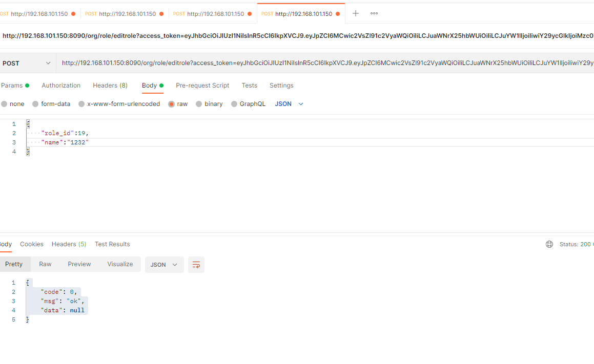Image resolution: width=594 pixels, height=364 pixels.
Task: Choose the GraphQL body option
Action: point(249,104)
